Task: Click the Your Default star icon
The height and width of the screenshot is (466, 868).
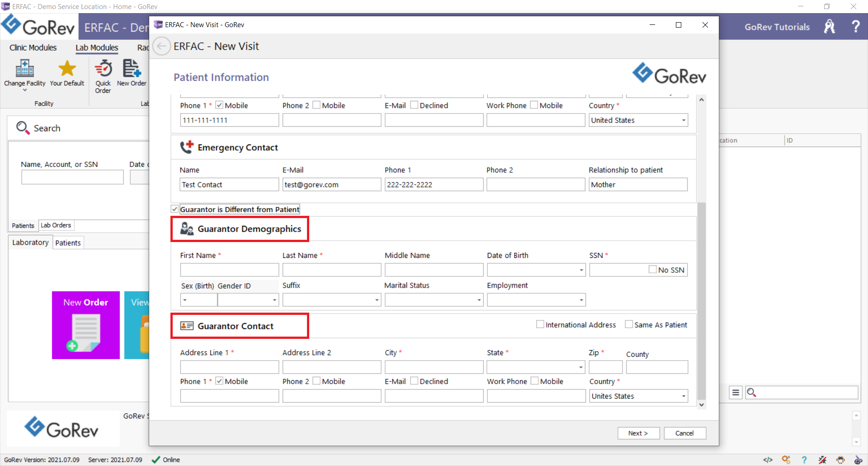Action: coord(67,69)
